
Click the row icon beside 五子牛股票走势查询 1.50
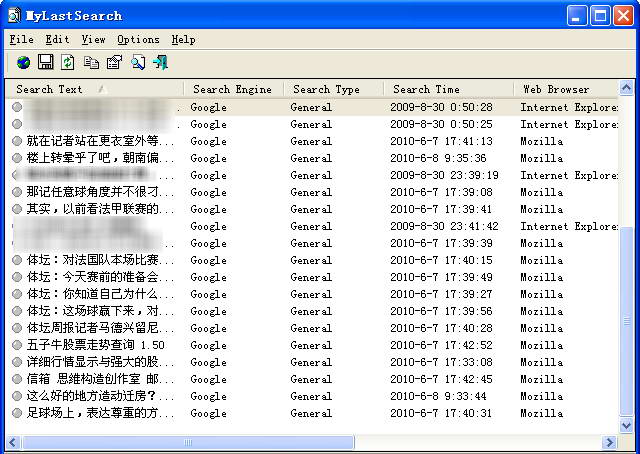(x=17, y=345)
